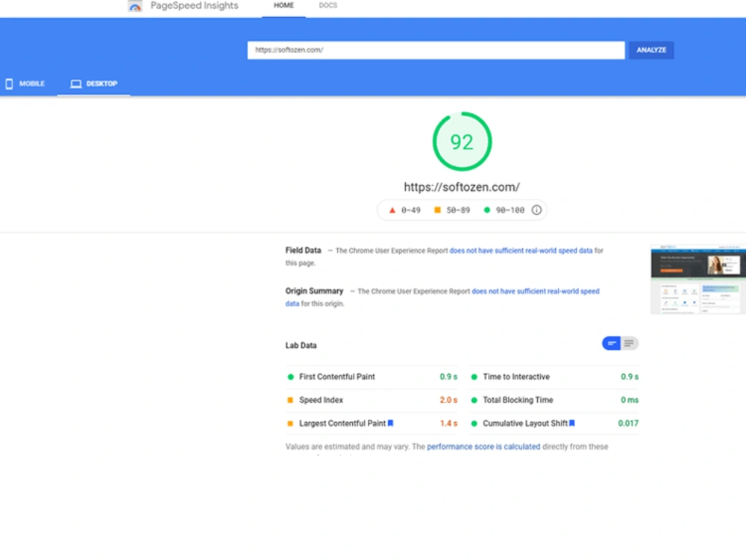Click the mobile phone icon
This screenshot has width=746, height=560.
9,84
